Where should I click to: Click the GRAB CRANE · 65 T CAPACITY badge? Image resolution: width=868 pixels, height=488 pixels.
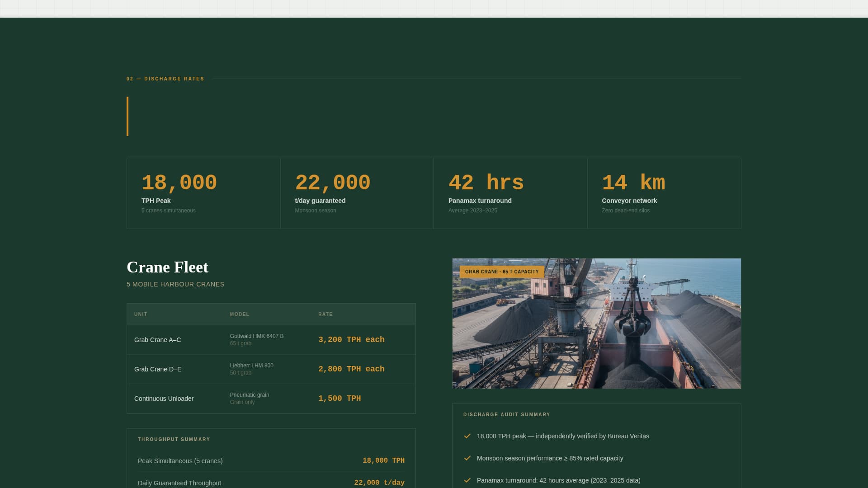coord(501,272)
